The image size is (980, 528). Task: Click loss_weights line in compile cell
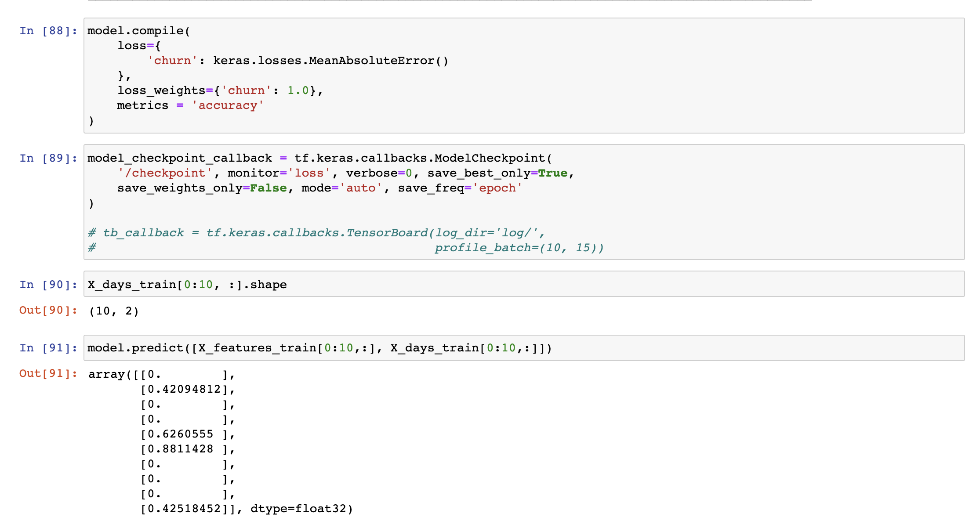tap(220, 90)
